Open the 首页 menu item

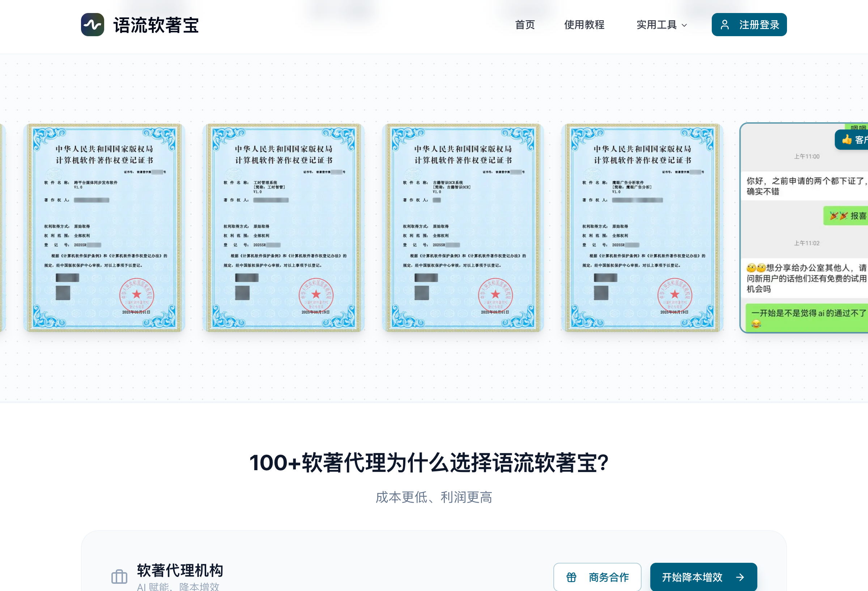pos(525,25)
